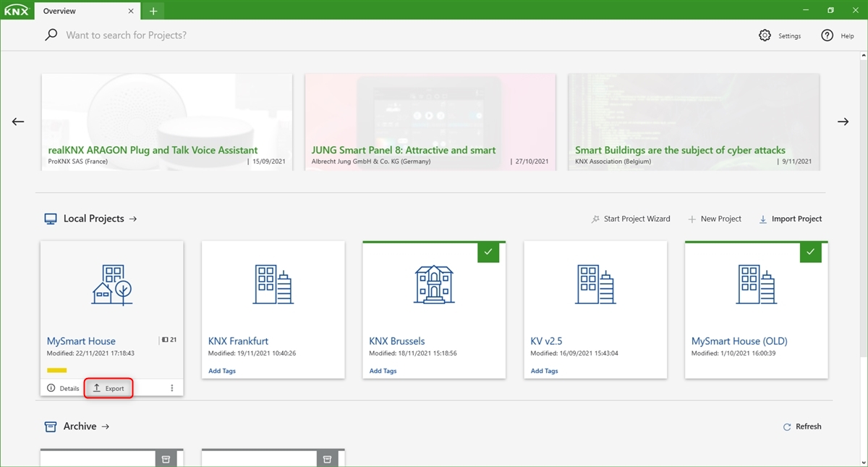Add Tags to KNX Frankfurt

click(222, 371)
